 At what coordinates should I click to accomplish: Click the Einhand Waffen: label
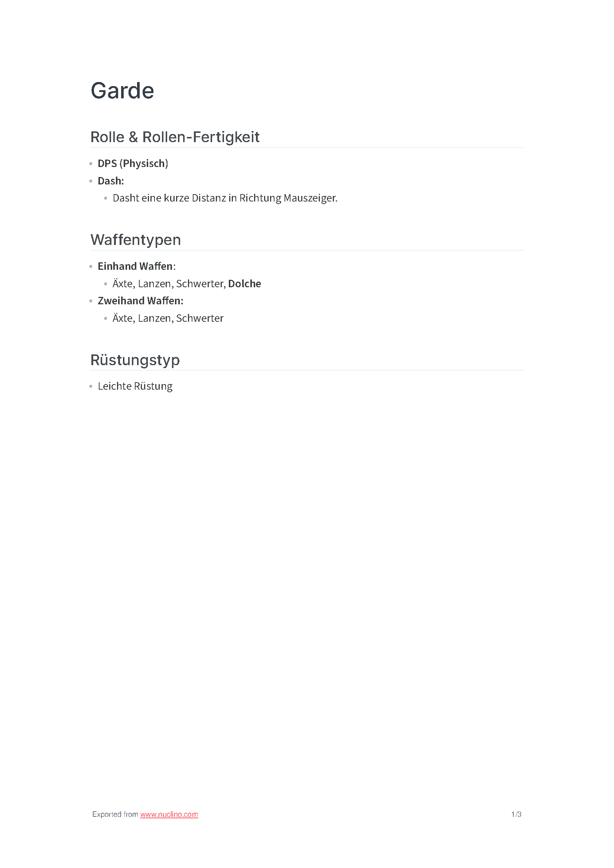[x=137, y=266]
